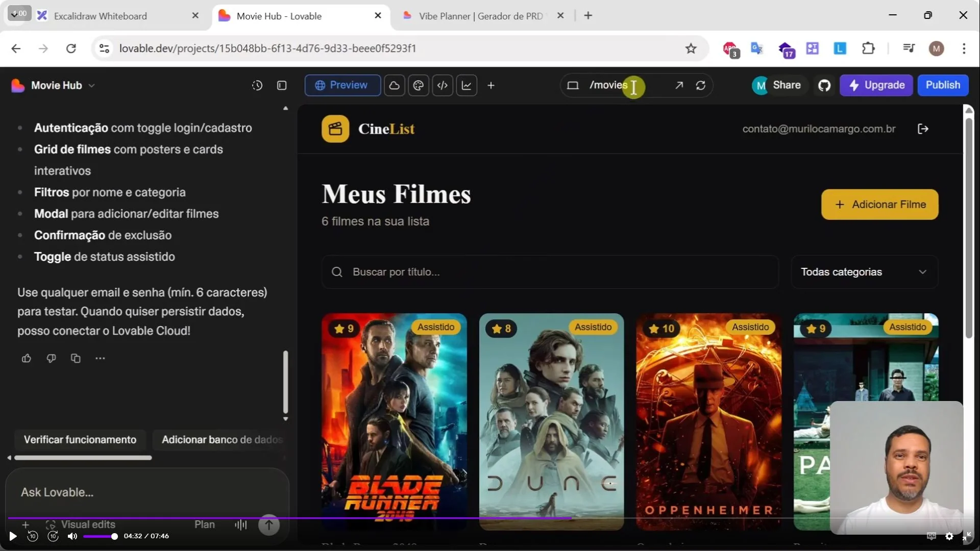The height and width of the screenshot is (551, 980).
Task: Select the Preview tab
Action: [x=342, y=85]
